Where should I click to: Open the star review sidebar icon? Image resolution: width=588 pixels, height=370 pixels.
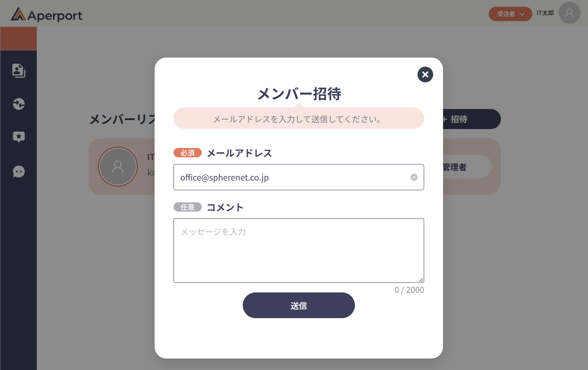19,137
